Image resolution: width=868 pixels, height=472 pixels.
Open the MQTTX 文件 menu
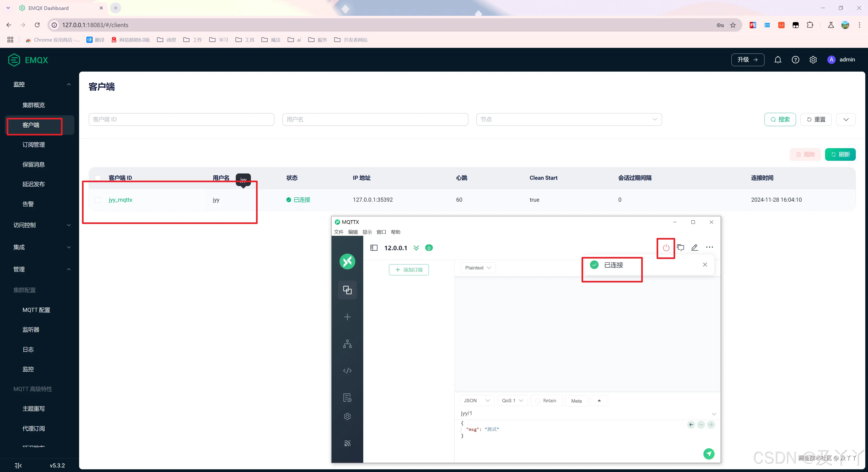pyautogui.click(x=338, y=232)
